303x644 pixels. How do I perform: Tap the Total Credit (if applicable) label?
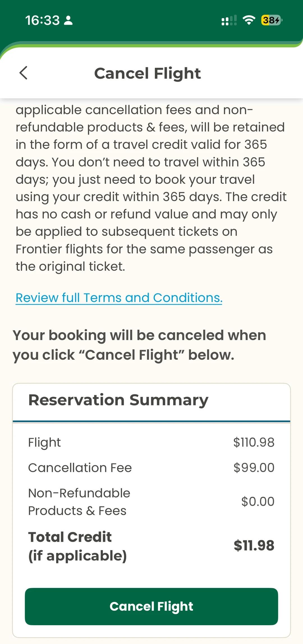[77, 546]
